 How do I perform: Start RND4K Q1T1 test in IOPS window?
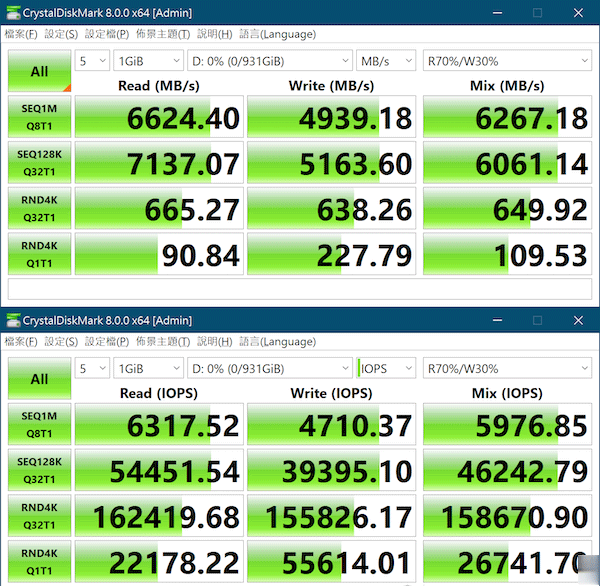[39, 562]
